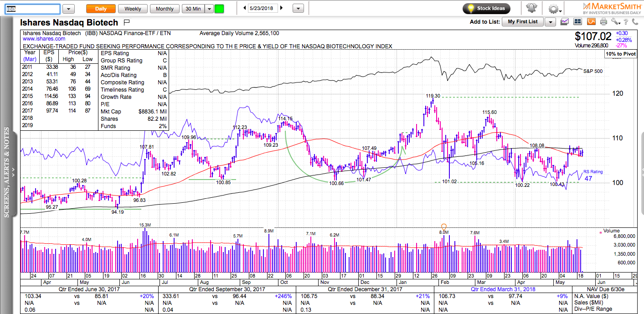
Task: Click the Qtr Ended December 31, 2017 header
Action: point(365,289)
